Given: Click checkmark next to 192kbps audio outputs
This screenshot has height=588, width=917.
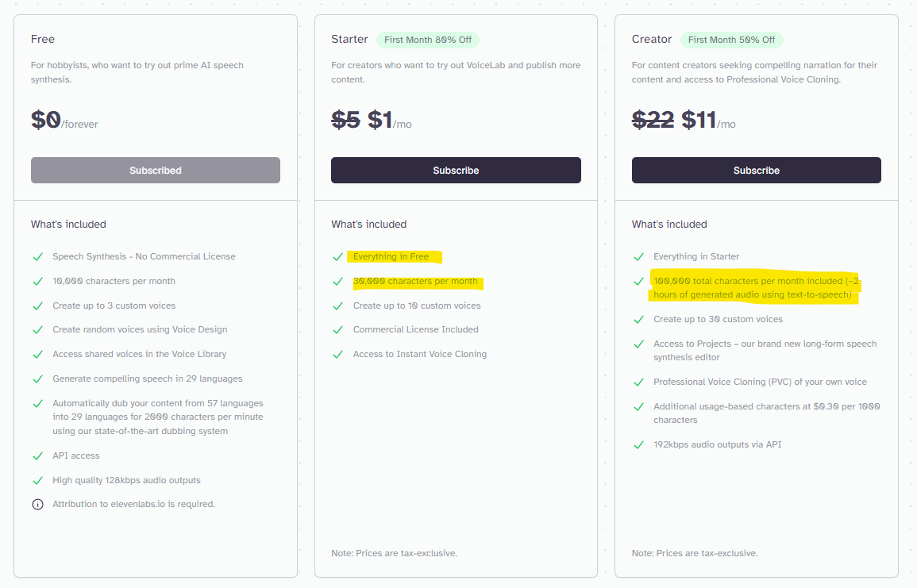Looking at the screenshot, I should click(x=638, y=444).
